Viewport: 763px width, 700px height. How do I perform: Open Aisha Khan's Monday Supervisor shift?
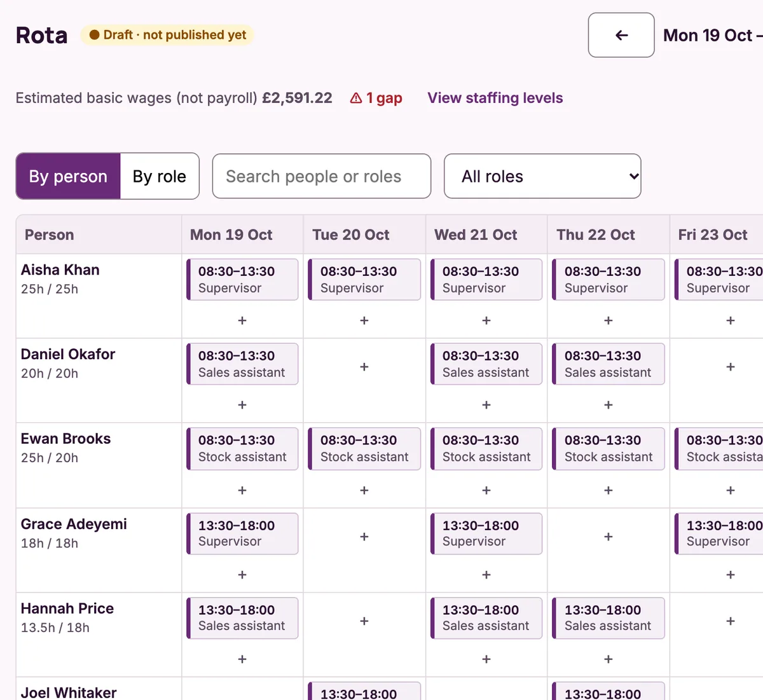click(242, 279)
